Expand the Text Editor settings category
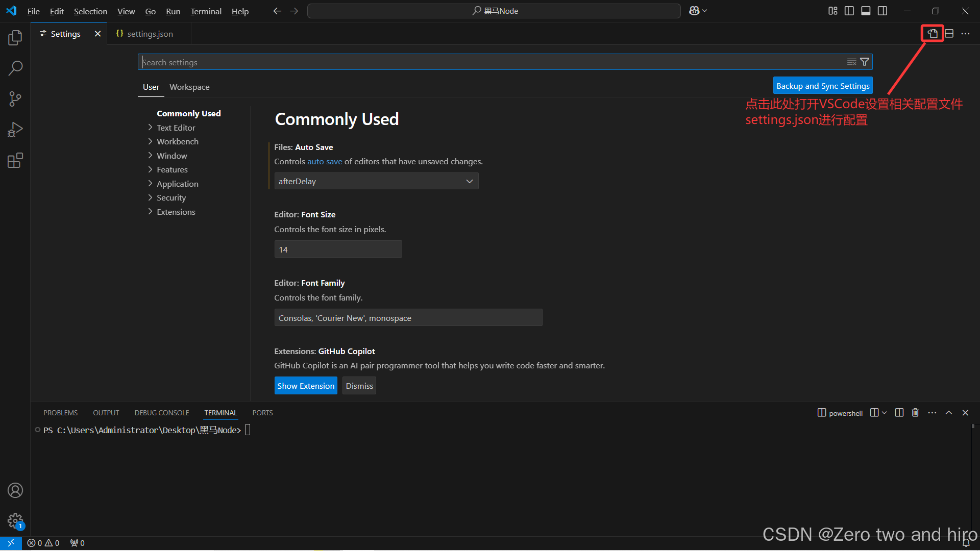 pyautogui.click(x=176, y=128)
